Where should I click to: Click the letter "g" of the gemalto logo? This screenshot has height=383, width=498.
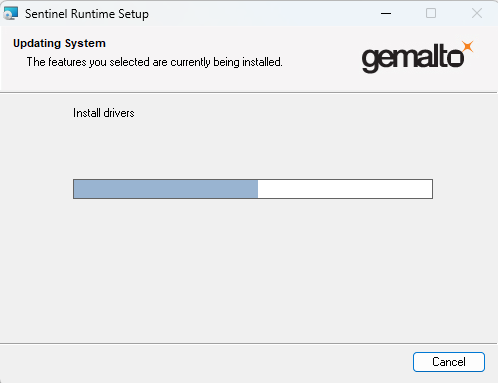coord(370,60)
